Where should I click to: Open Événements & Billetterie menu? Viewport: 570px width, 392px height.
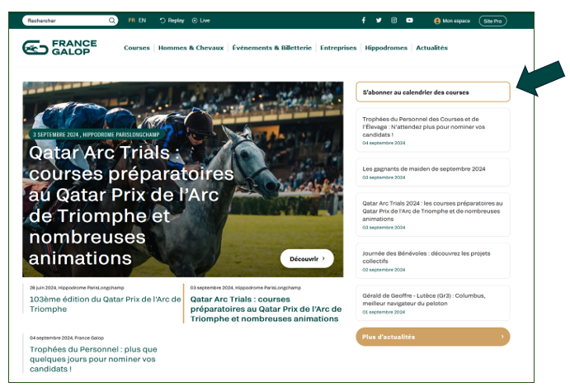[272, 48]
